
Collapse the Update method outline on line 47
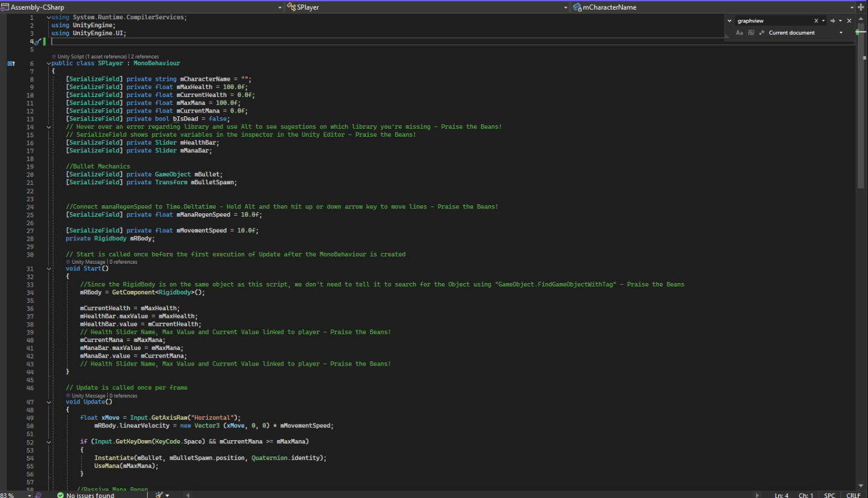(x=49, y=402)
